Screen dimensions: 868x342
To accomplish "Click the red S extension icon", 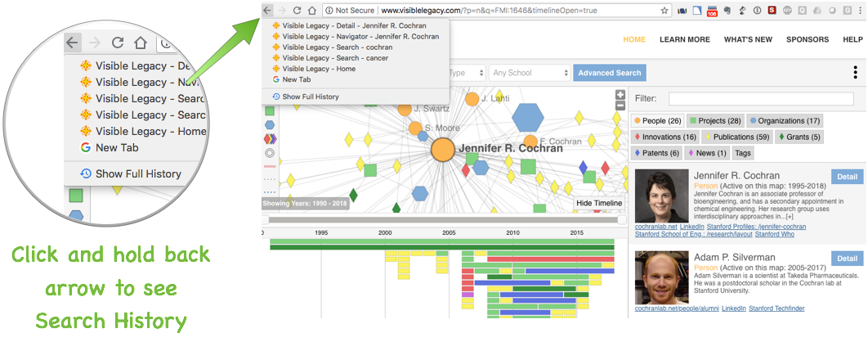I will click(772, 10).
